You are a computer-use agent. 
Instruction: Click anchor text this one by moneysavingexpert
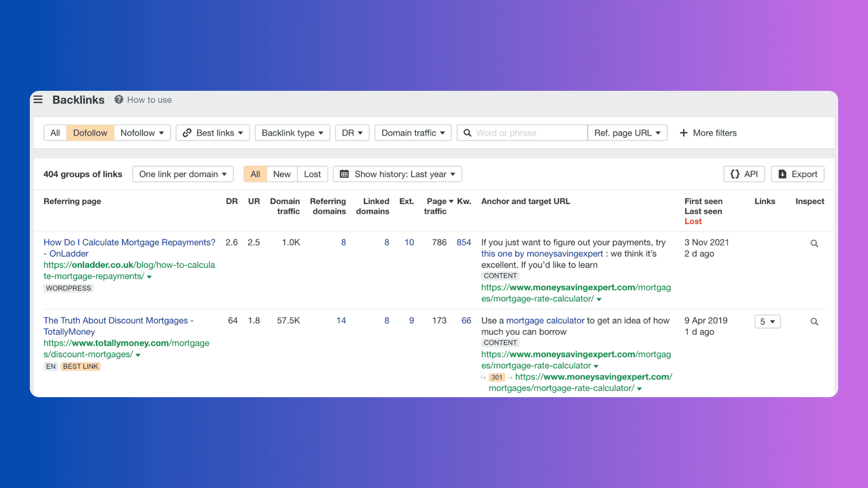click(542, 253)
